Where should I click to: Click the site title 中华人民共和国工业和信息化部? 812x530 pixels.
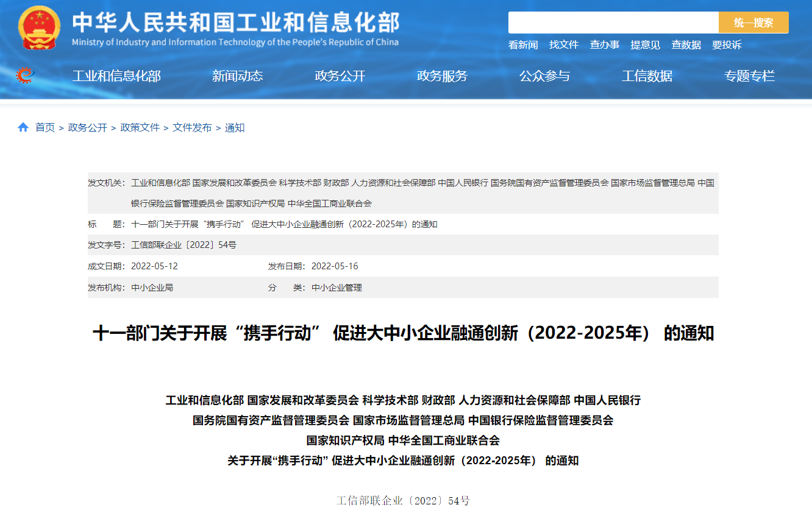[235, 22]
